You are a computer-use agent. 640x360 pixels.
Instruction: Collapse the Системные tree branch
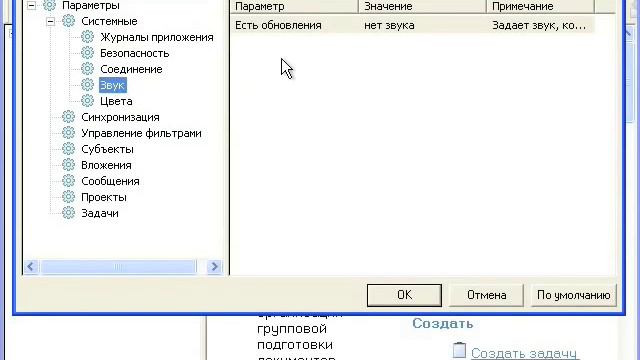click(x=51, y=21)
